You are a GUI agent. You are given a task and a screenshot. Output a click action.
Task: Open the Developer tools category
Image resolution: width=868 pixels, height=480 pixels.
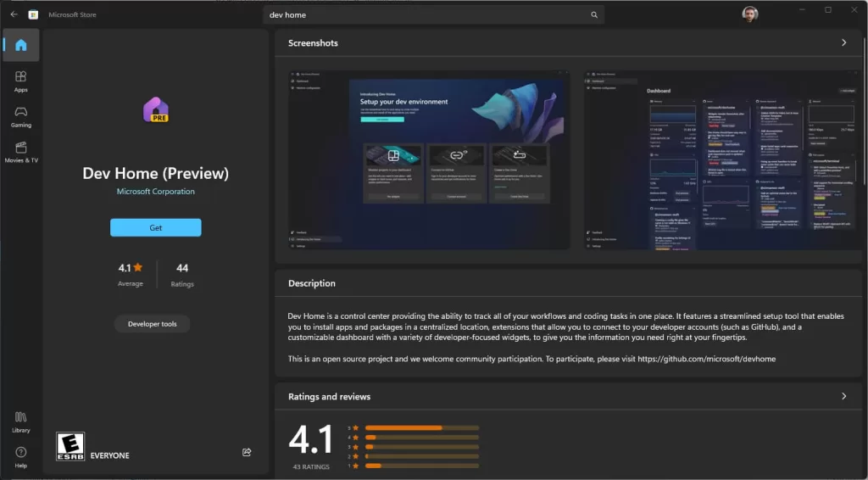point(153,324)
